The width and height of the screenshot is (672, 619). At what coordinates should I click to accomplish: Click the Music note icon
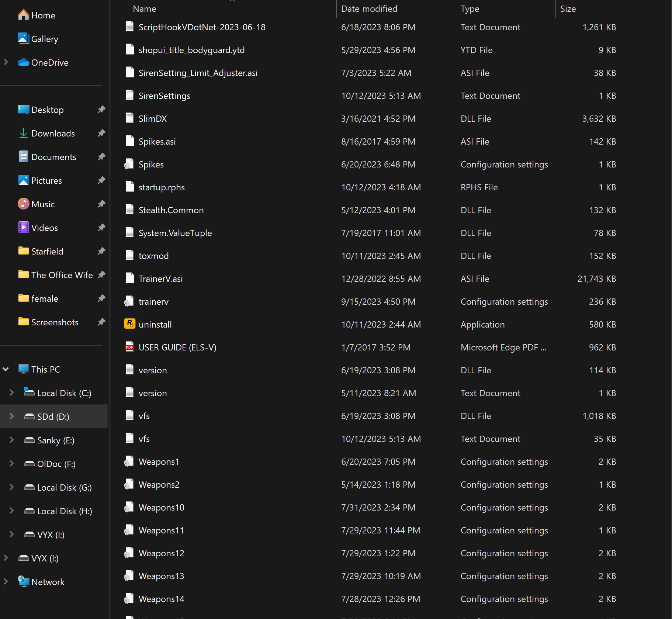click(23, 204)
